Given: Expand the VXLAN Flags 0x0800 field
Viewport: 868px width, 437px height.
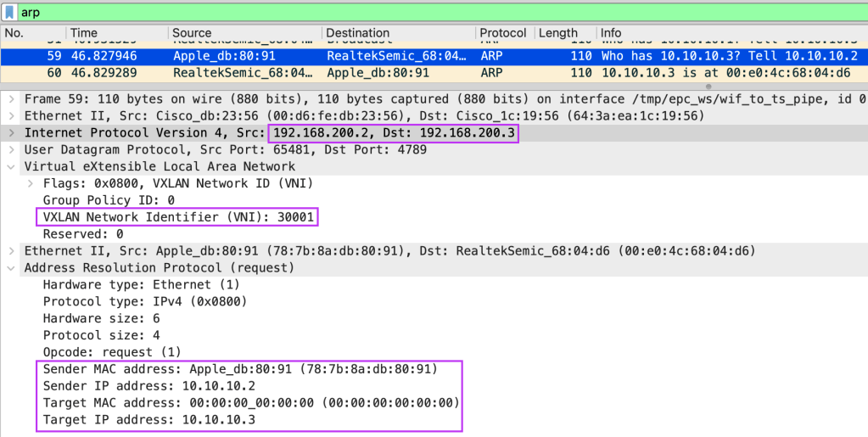Looking at the screenshot, I should 31,183.
